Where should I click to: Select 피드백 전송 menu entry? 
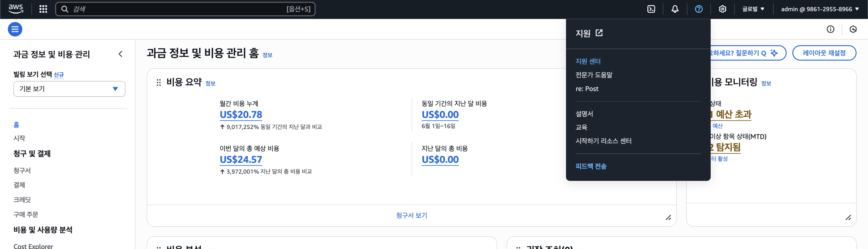coord(591,166)
